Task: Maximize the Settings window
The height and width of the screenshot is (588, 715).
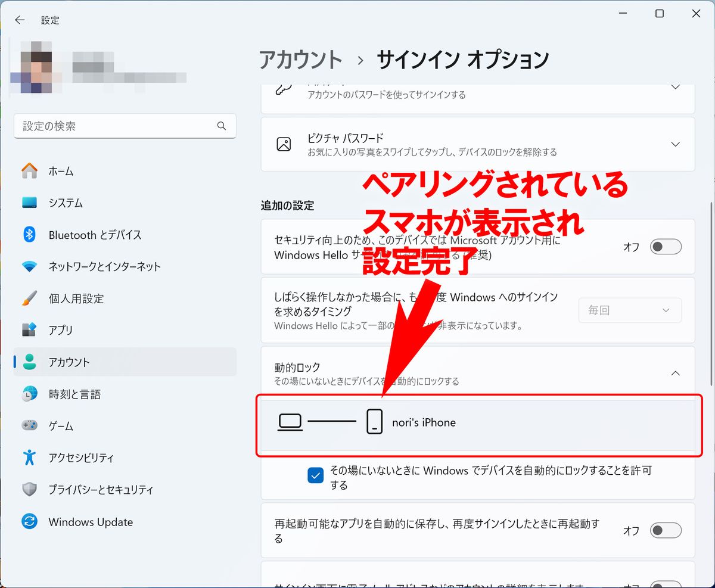Action: pos(660,14)
